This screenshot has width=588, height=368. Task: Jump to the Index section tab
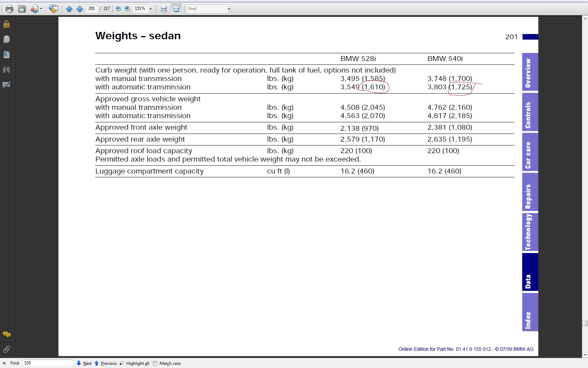pyautogui.click(x=530, y=312)
